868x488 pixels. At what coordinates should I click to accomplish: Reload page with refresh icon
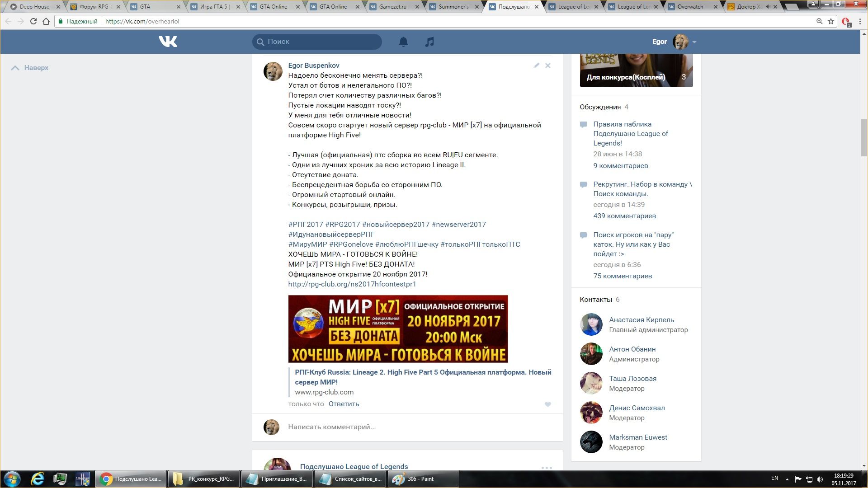[33, 21]
